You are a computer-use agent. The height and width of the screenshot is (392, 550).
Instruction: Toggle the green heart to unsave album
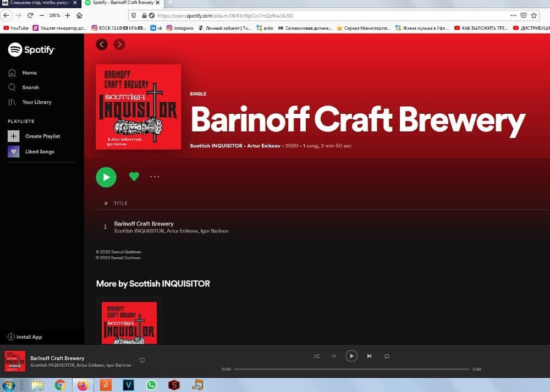pos(134,176)
